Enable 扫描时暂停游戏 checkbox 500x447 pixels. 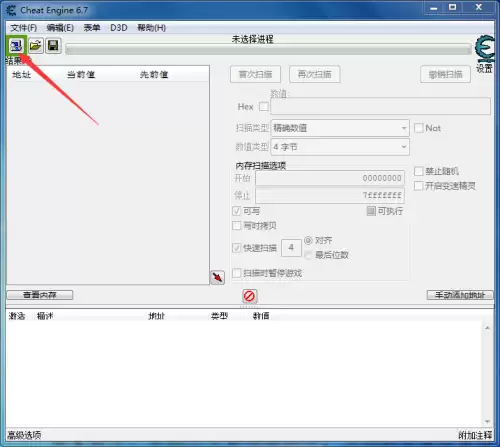tap(236, 273)
